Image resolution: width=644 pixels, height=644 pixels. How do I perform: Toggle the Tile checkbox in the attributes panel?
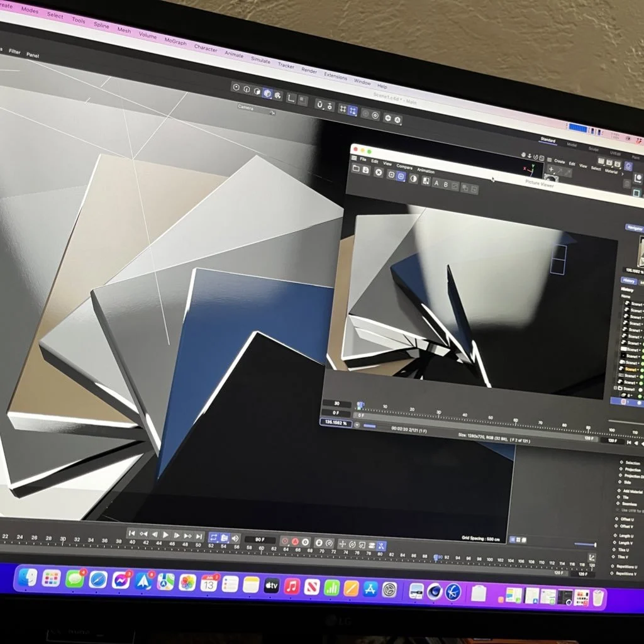tap(619, 497)
